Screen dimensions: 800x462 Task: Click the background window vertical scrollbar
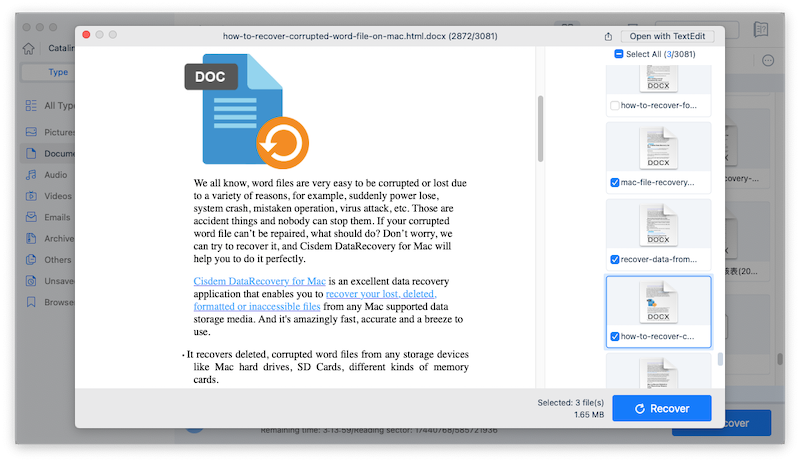pos(780,359)
